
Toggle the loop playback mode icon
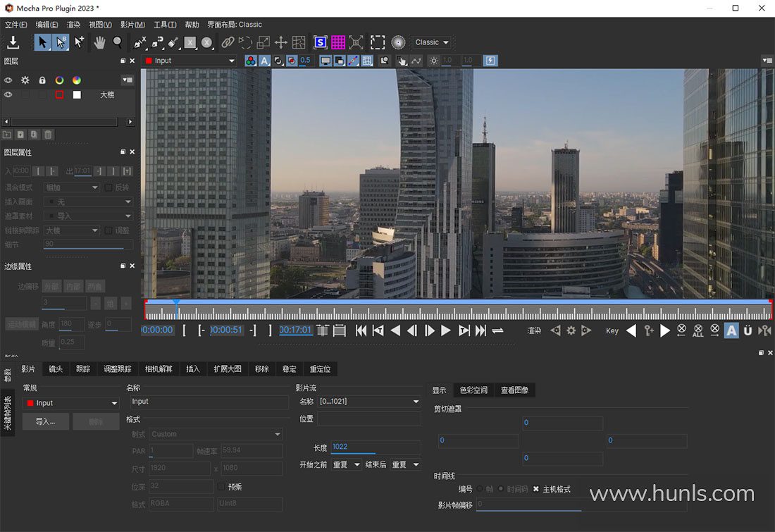pos(497,330)
